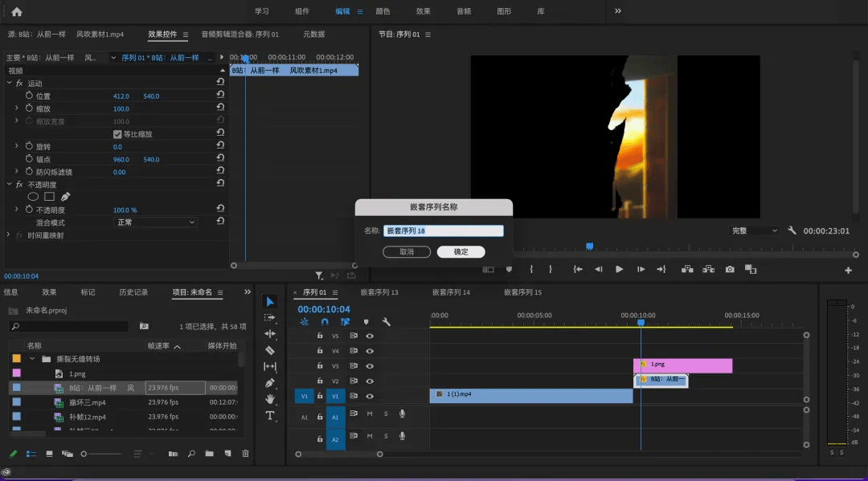Screen dimensions: 868x481
Task: Hide track V1 with its eye icon
Action: click(x=370, y=396)
